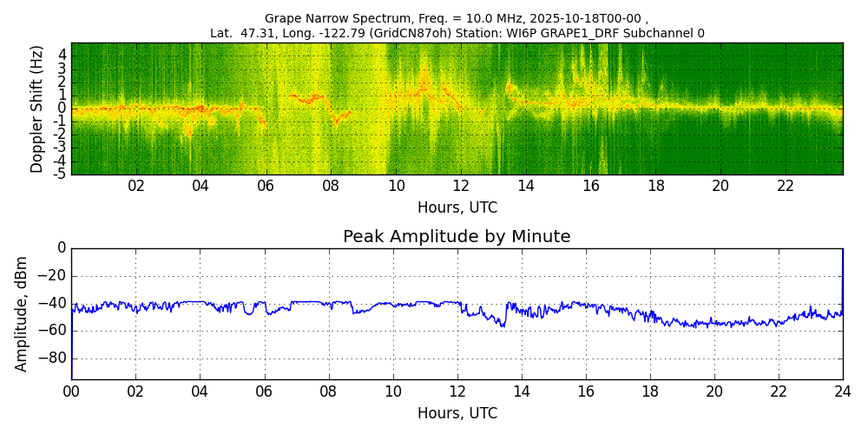Select the 10 hour tick on spectrogram axis

[396, 186]
